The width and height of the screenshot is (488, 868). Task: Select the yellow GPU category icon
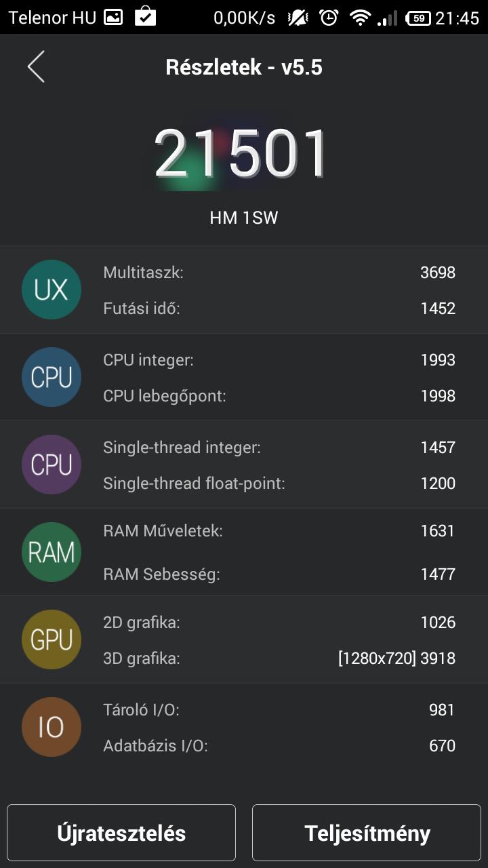point(52,639)
